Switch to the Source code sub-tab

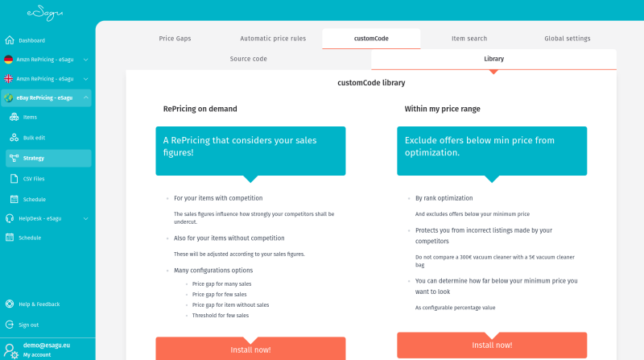249,59
